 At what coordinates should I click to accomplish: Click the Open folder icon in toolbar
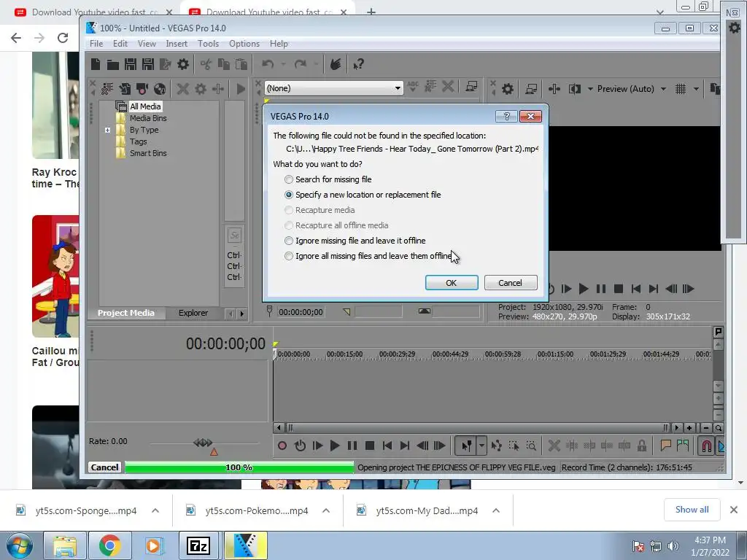coord(113,64)
